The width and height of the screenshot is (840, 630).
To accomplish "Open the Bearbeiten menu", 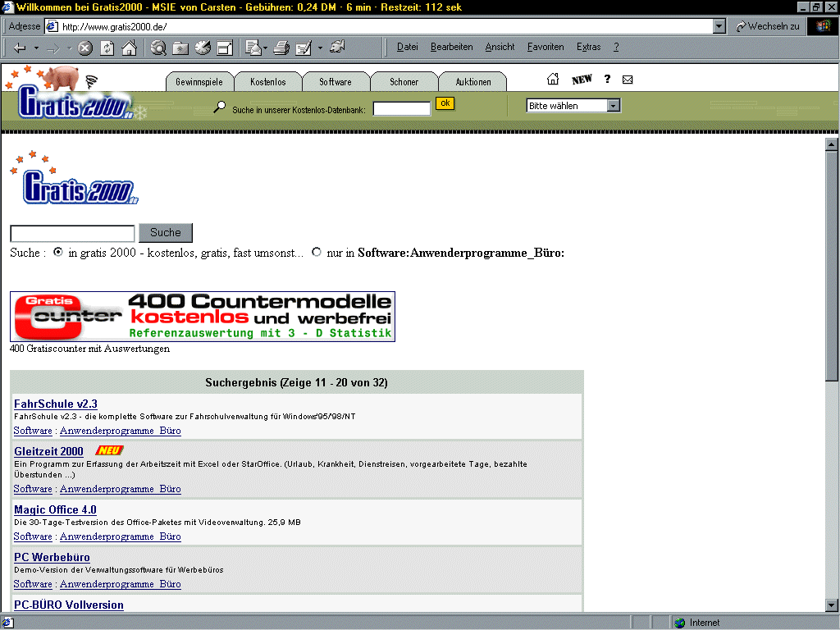I will click(452, 47).
